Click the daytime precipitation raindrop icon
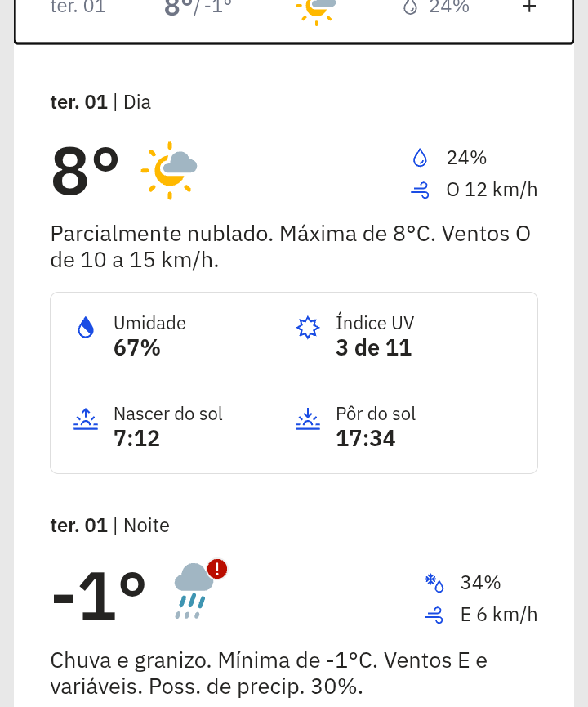588x707 pixels. 420,158
